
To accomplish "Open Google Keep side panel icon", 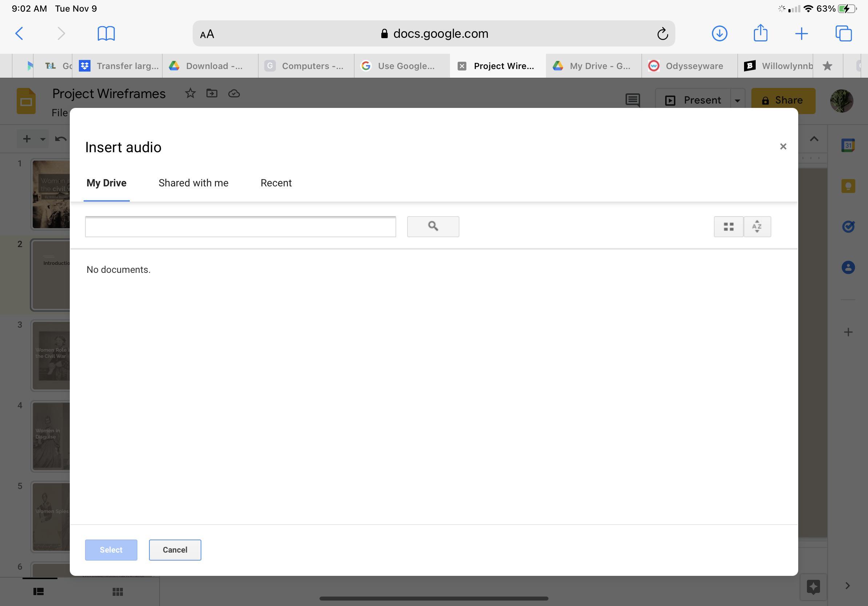I will [848, 186].
